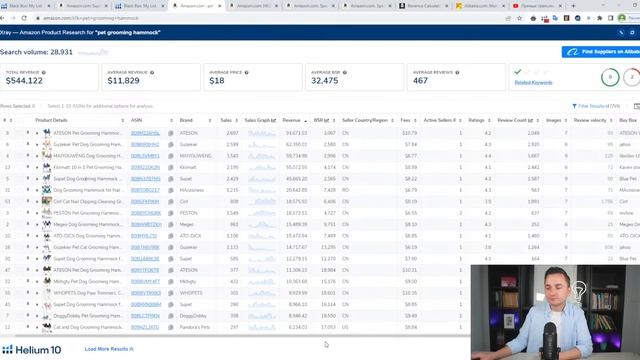640x360 pixels.
Task: Open chart icon in Sales Graph header
Action: click(273, 120)
